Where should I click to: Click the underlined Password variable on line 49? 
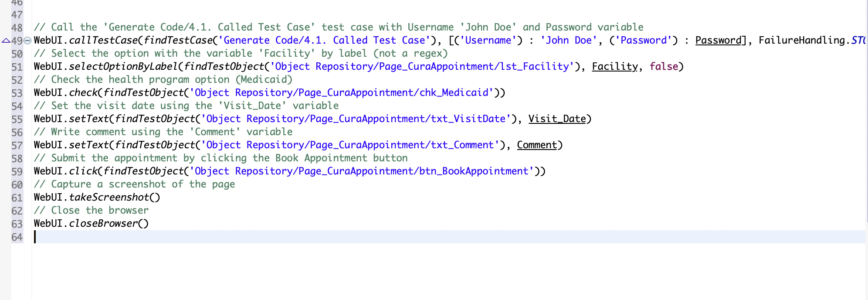pyautogui.click(x=718, y=40)
